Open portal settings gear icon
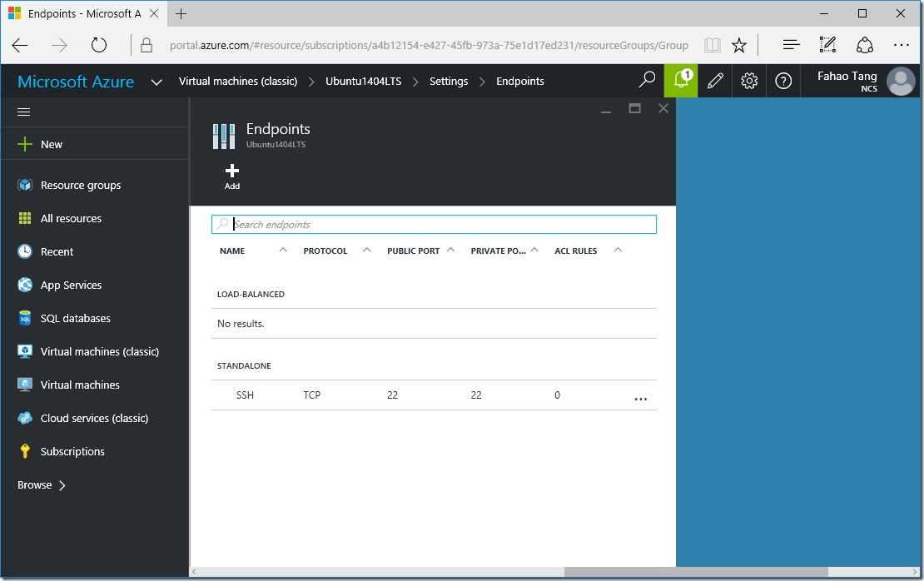 point(749,81)
